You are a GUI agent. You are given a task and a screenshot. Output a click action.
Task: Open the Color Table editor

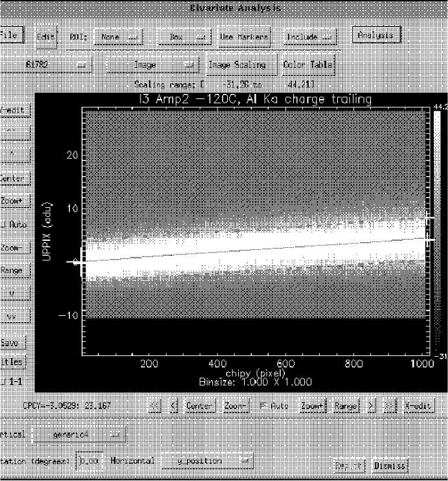point(308,65)
